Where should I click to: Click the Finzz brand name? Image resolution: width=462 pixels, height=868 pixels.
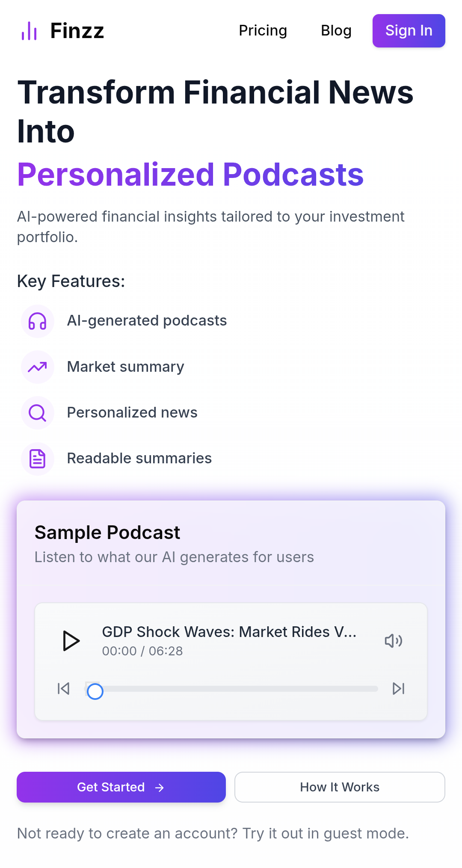[77, 31]
